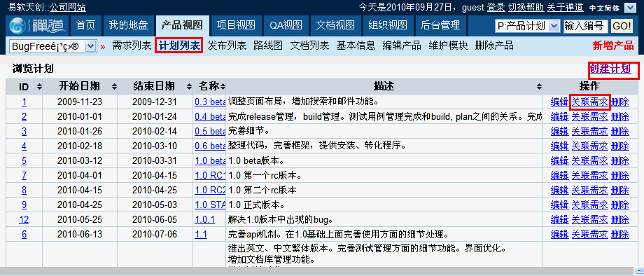Open 需求列表 submenu item

[132, 46]
